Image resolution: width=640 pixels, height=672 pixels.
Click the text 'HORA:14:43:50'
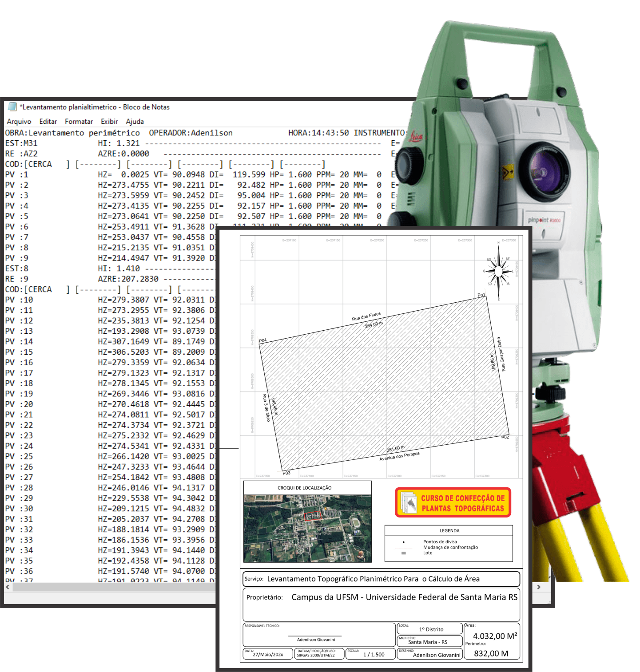[318, 133]
